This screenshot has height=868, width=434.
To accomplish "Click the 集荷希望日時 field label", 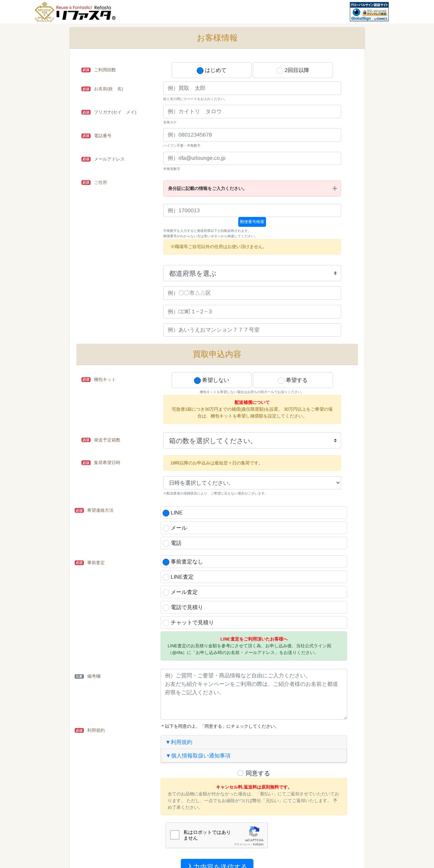I will [x=107, y=463].
